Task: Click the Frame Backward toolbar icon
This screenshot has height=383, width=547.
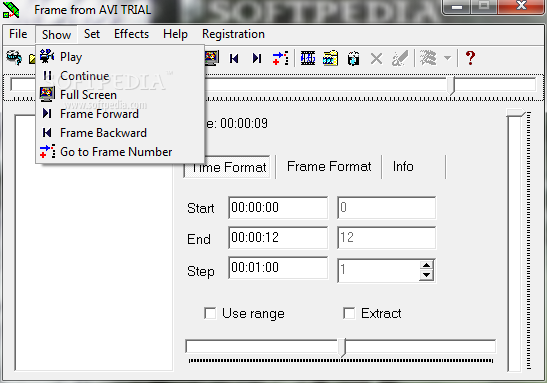Action: pos(234,58)
